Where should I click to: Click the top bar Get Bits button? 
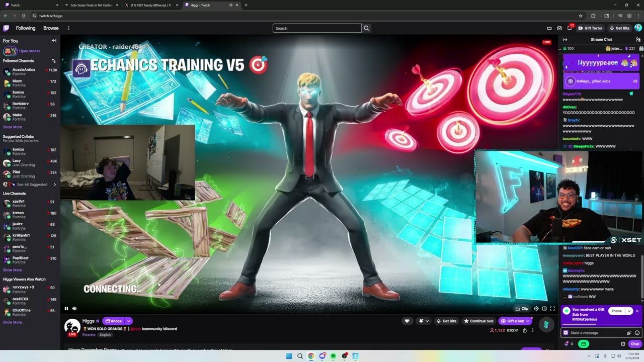coord(619,28)
